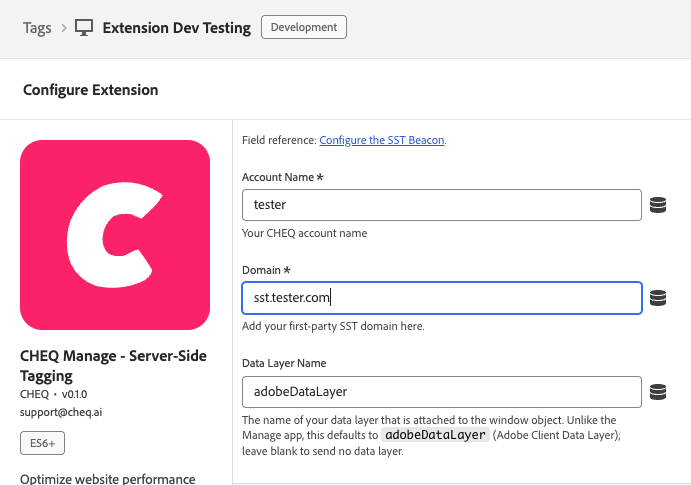691x485 pixels.
Task: Click 'Optimize website performance' description text
Action: coord(108,478)
